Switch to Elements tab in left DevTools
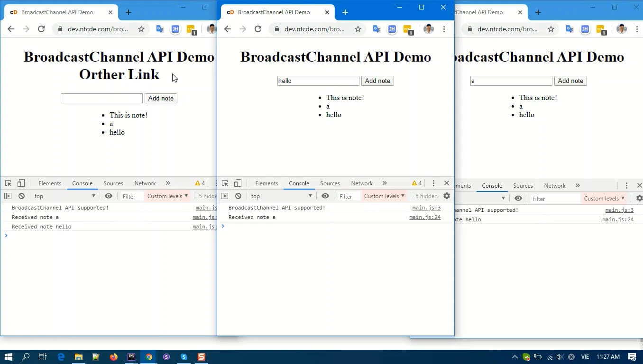 [50, 183]
